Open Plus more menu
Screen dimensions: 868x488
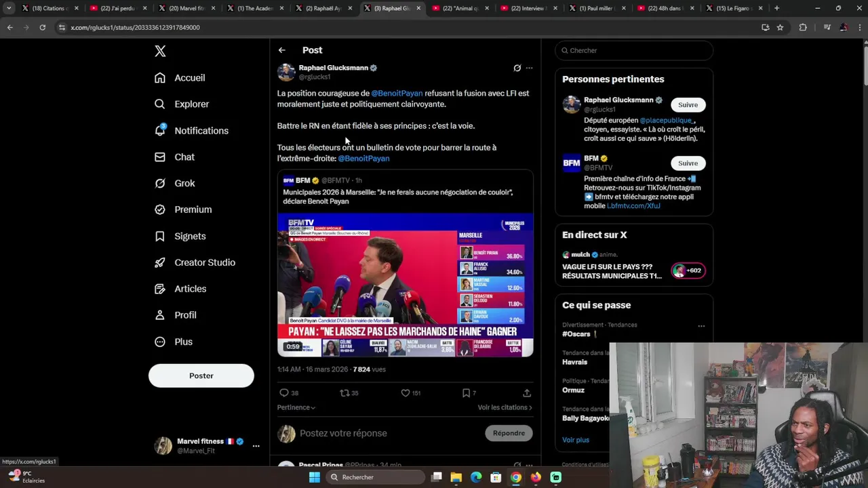tap(174, 342)
